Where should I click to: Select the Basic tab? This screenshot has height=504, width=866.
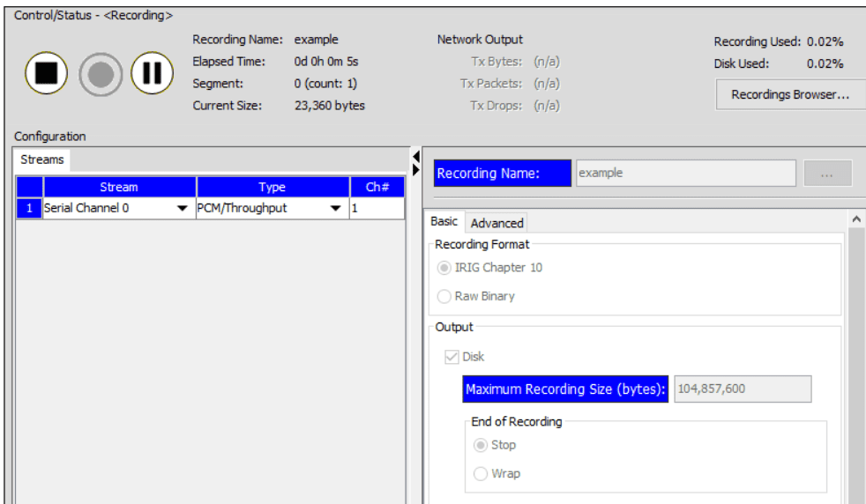coord(444,222)
